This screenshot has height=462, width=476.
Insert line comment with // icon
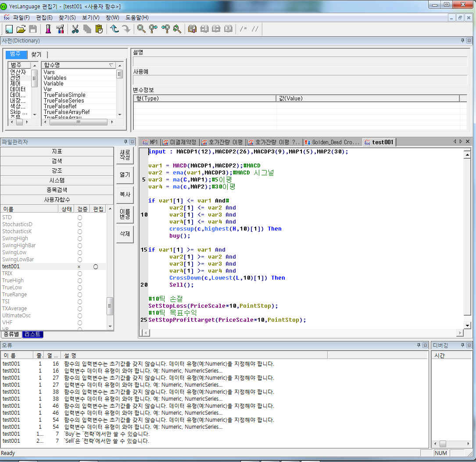tap(255, 29)
